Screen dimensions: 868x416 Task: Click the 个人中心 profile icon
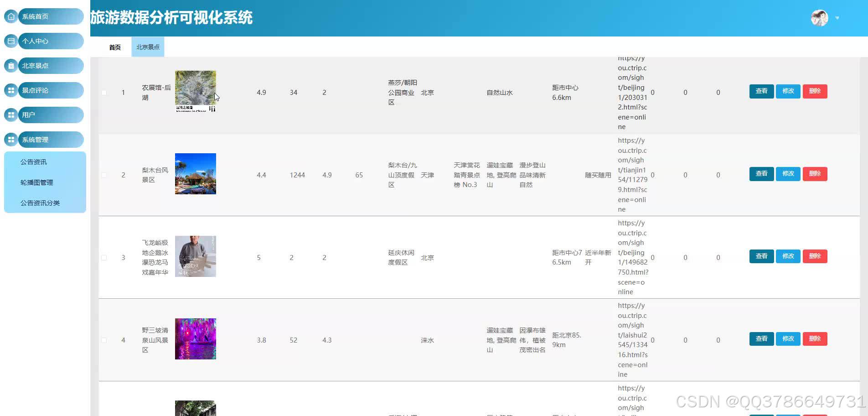(x=11, y=41)
